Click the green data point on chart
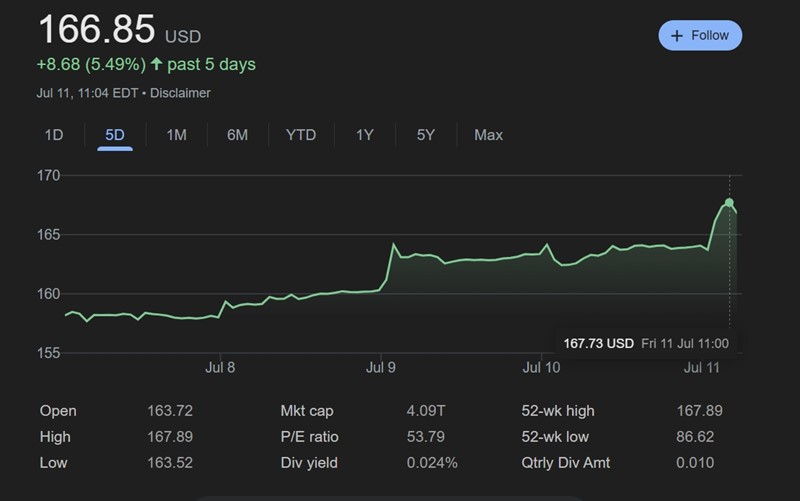Screen dimensions: 800x501 point(729,203)
